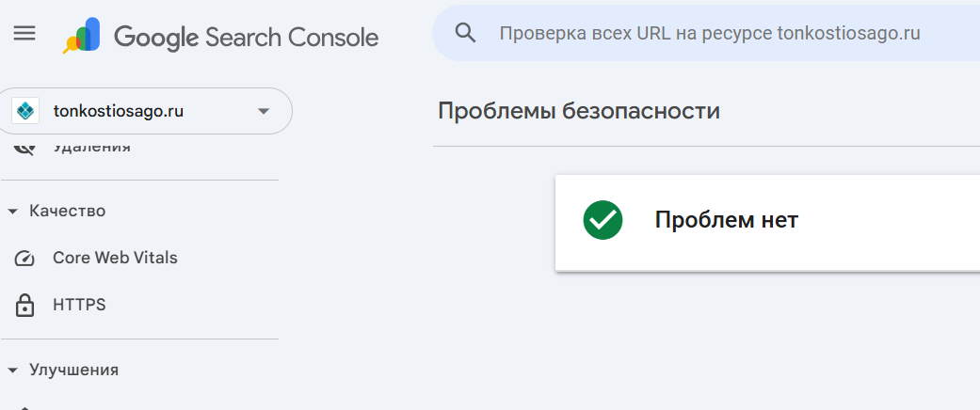Click the Google Search Console logo icon
The width and height of the screenshot is (980, 410).
81,36
